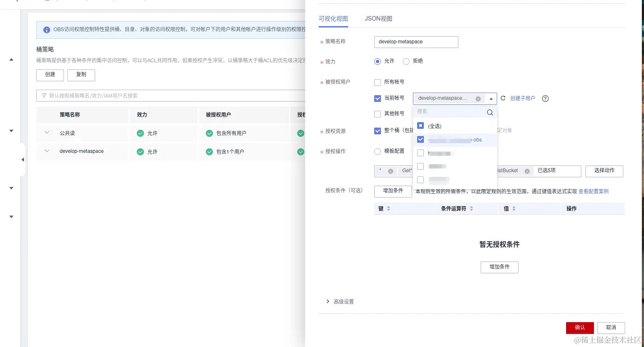Remove the asterisk action tag
Viewport: 644px width, 347px height.
pyautogui.click(x=391, y=171)
